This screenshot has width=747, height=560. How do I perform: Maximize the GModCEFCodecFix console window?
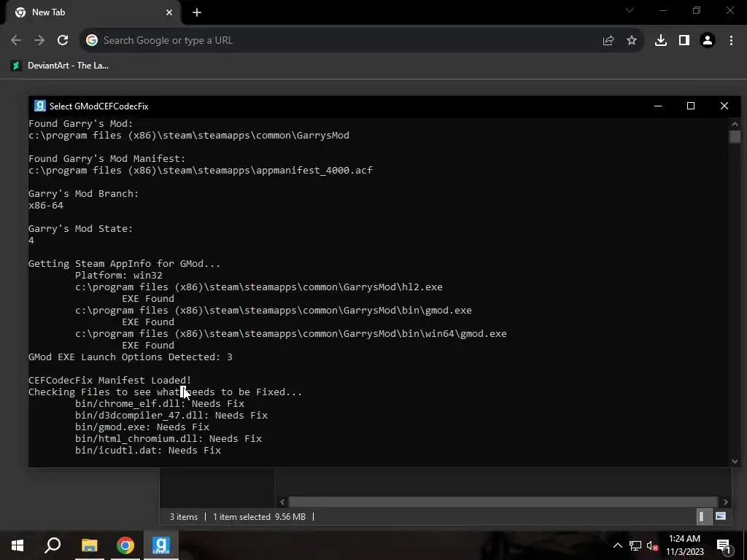(x=691, y=106)
